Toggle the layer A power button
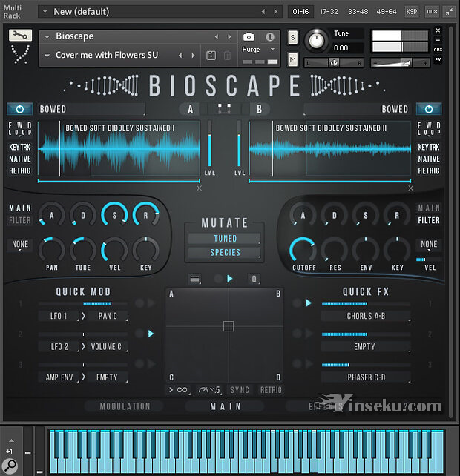The height and width of the screenshot is (476, 460). tap(20, 109)
